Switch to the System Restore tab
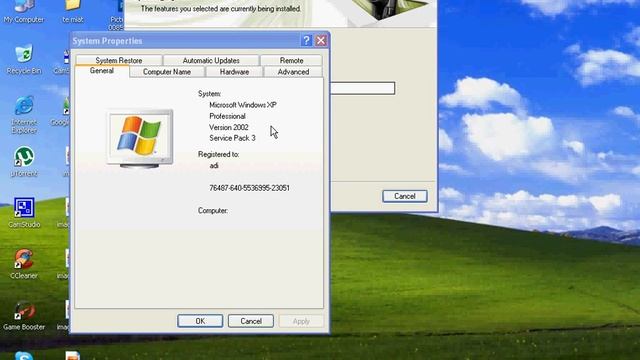This screenshot has height=360, width=640. point(119,60)
